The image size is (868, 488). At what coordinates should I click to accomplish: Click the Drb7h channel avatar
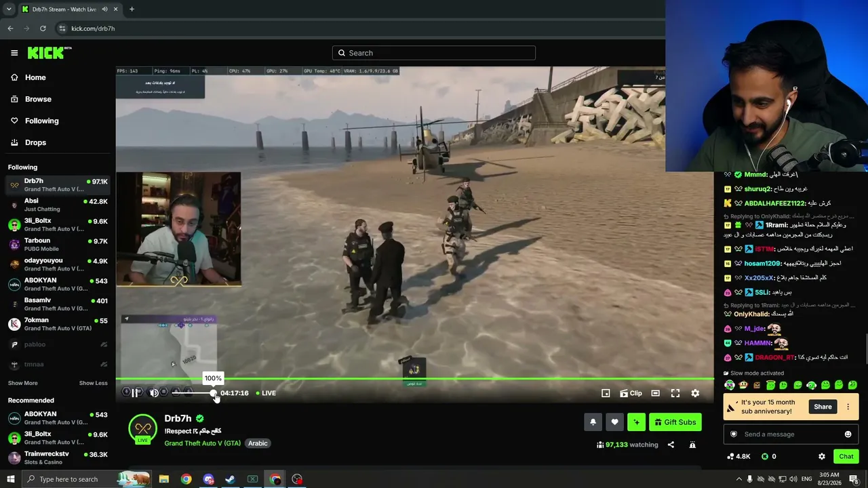pyautogui.click(x=142, y=428)
